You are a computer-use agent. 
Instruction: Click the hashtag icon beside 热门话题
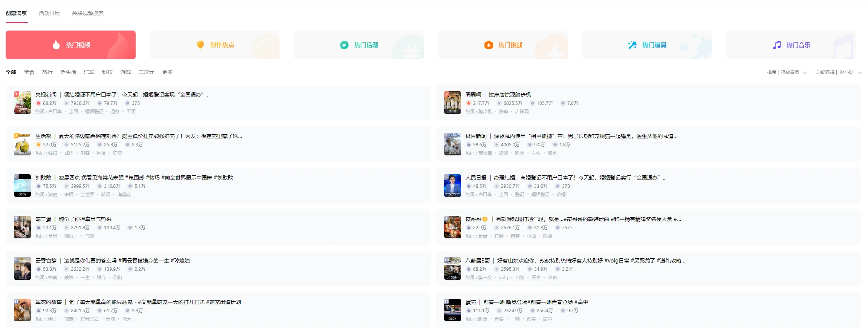click(x=344, y=45)
